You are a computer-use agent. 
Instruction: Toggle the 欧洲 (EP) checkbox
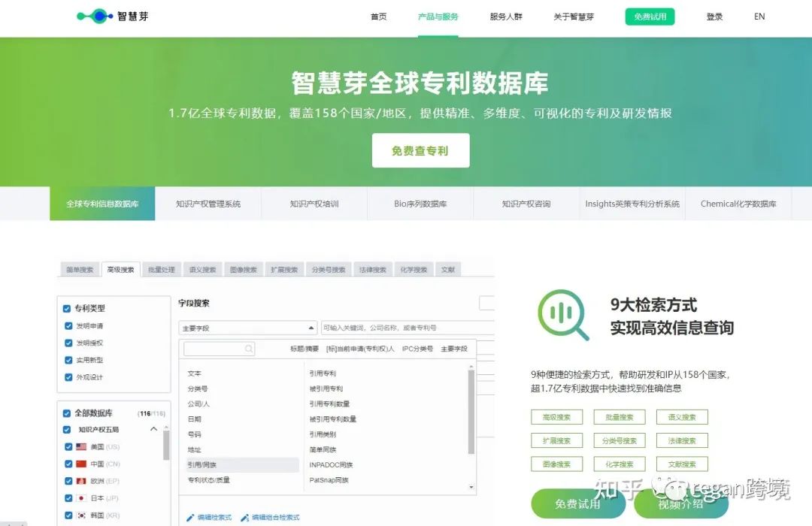tap(68, 481)
